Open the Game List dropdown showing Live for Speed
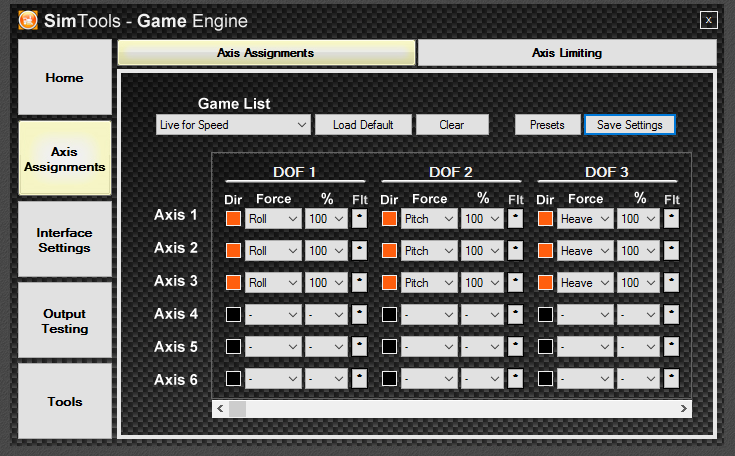735x456 pixels. pyautogui.click(x=233, y=125)
